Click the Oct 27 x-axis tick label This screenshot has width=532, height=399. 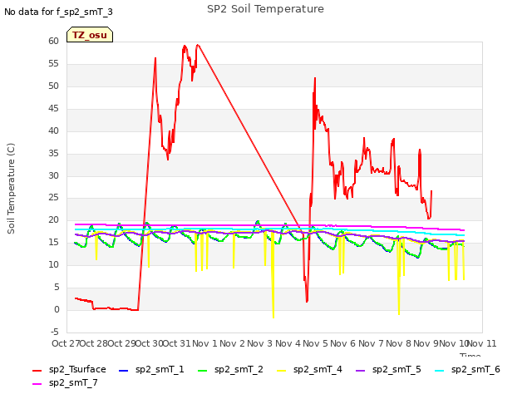66,343
